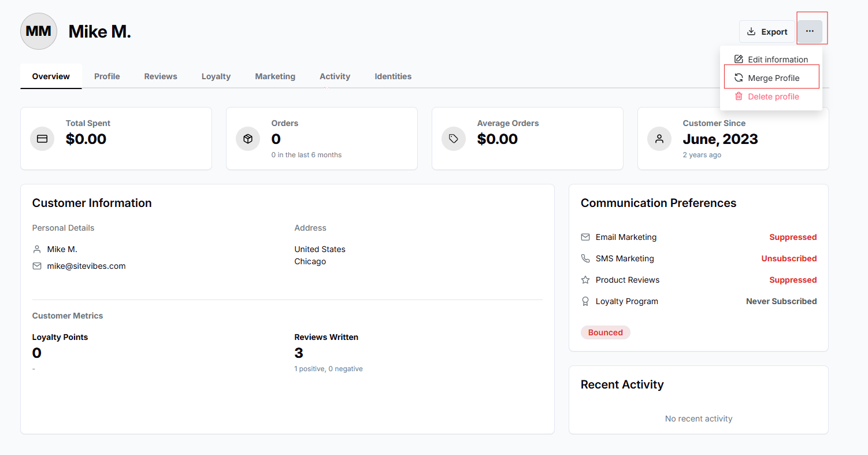Open the Identities tab
The image size is (868, 455).
click(x=393, y=76)
